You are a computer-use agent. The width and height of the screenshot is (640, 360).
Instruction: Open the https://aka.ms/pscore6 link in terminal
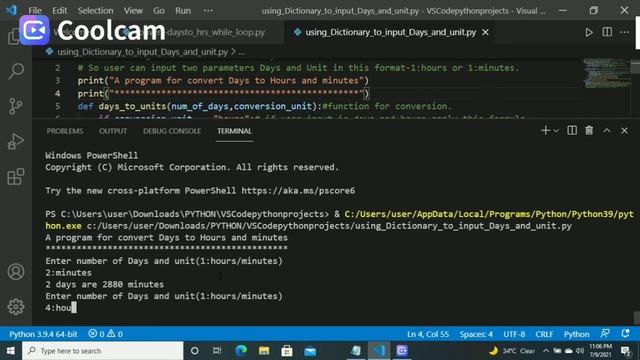(x=298, y=191)
